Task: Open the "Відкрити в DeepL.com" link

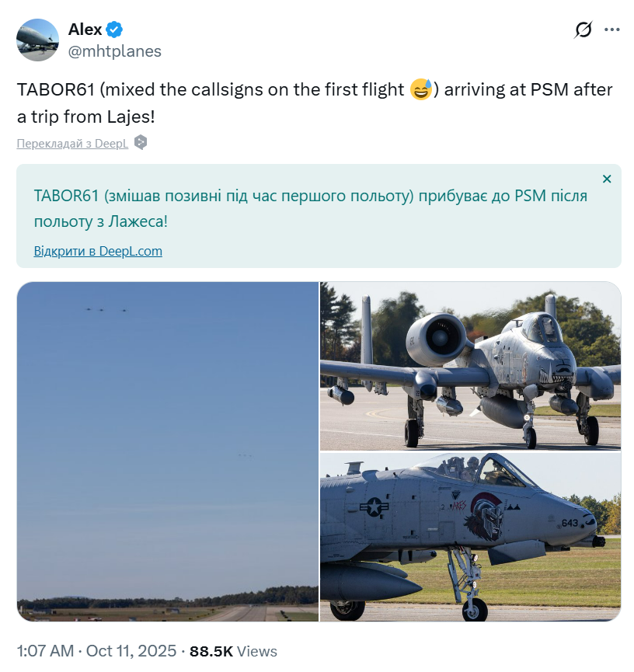Action: (98, 251)
